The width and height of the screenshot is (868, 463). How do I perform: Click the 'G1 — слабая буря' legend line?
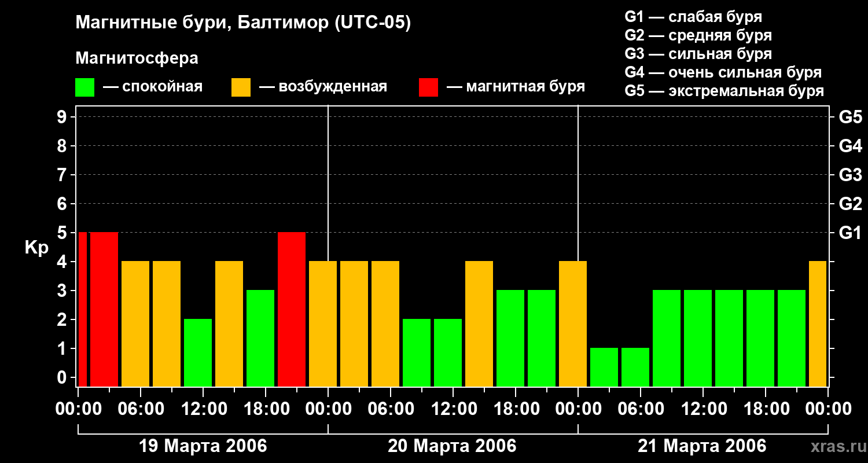(x=693, y=17)
